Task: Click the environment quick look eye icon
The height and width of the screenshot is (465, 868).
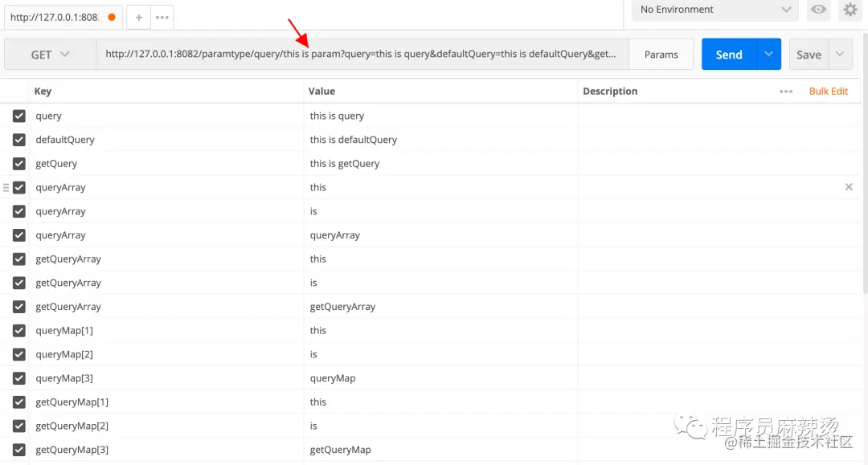Action: click(x=818, y=10)
